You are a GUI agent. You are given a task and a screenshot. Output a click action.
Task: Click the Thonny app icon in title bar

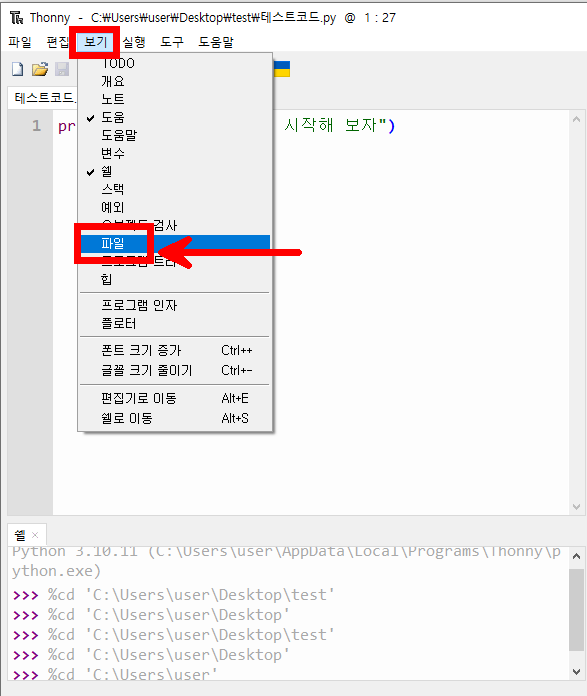point(16,18)
